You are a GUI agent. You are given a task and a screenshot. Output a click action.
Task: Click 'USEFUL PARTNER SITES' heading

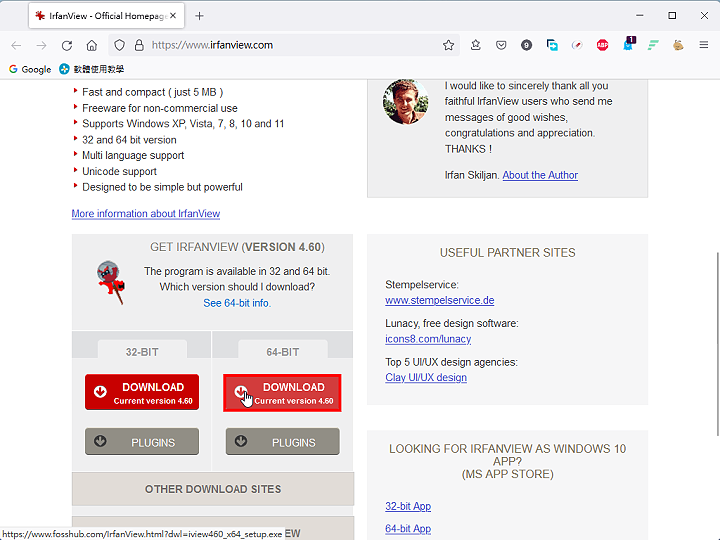pos(507,253)
